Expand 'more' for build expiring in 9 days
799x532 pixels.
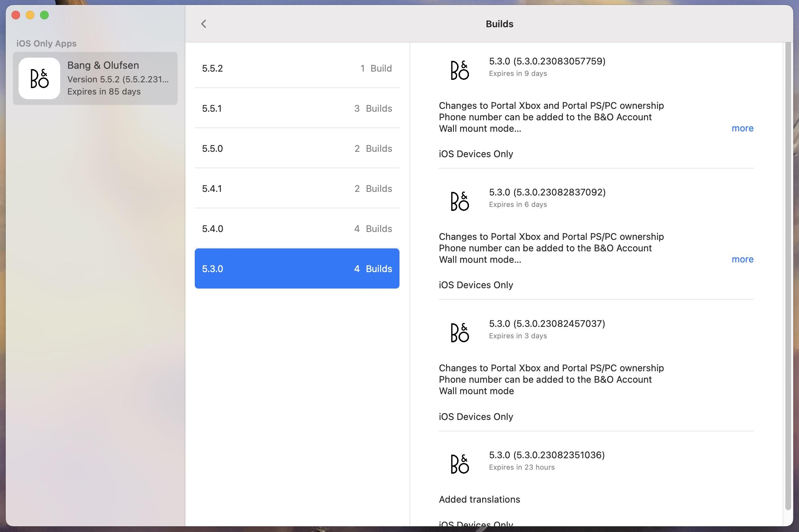tap(742, 128)
